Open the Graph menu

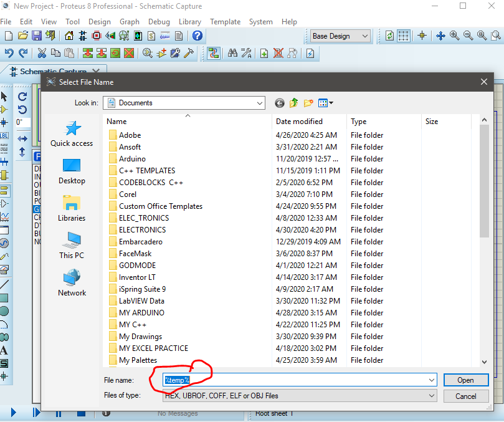coord(130,22)
